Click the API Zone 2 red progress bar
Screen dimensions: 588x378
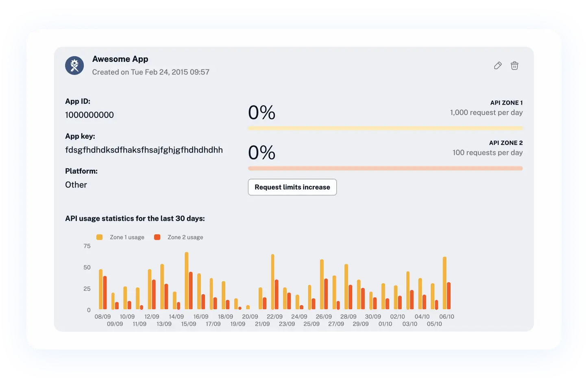pos(385,168)
